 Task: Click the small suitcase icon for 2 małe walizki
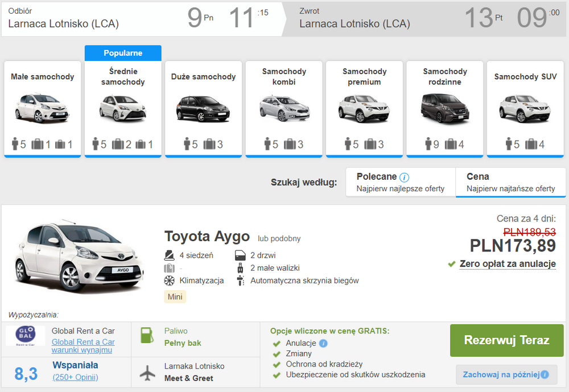pyautogui.click(x=240, y=268)
